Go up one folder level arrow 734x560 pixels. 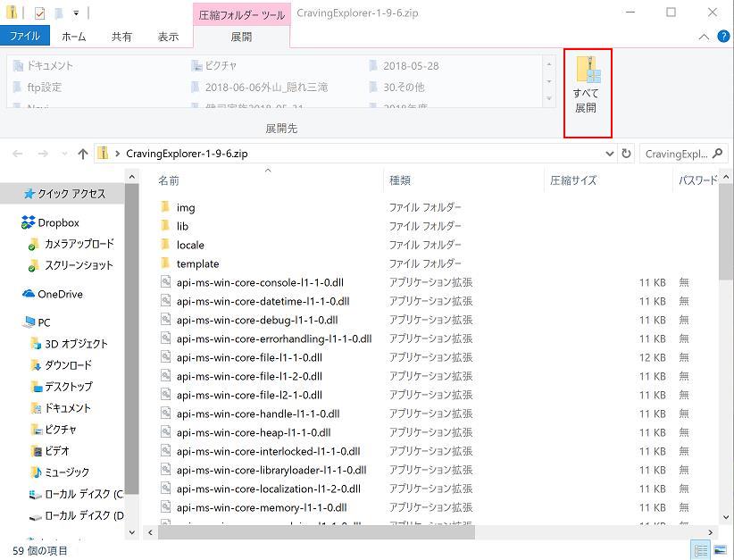pyautogui.click(x=83, y=154)
